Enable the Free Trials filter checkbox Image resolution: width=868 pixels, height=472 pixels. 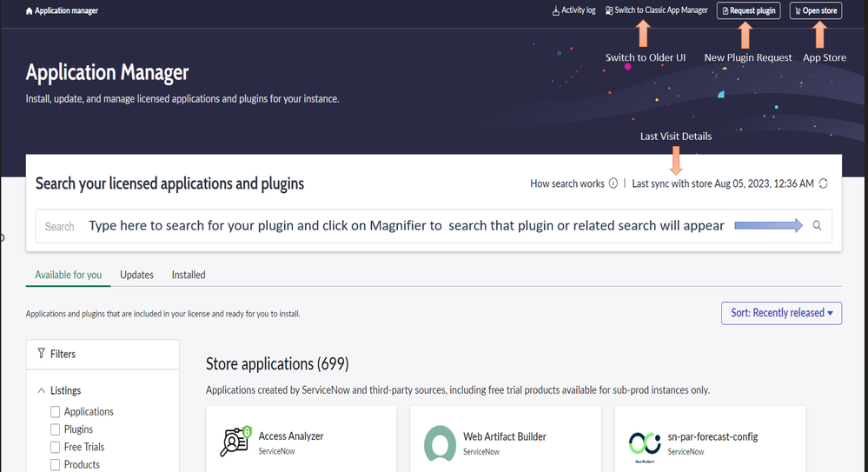[x=55, y=447]
